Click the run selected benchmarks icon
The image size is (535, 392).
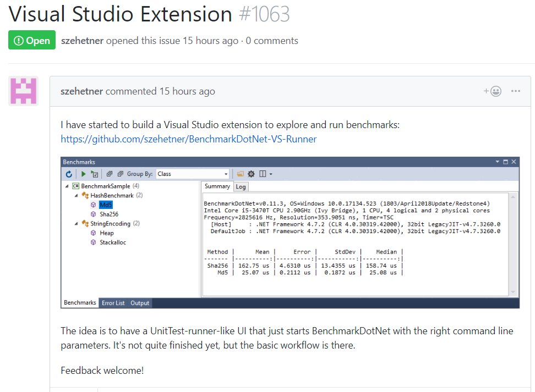(95, 174)
